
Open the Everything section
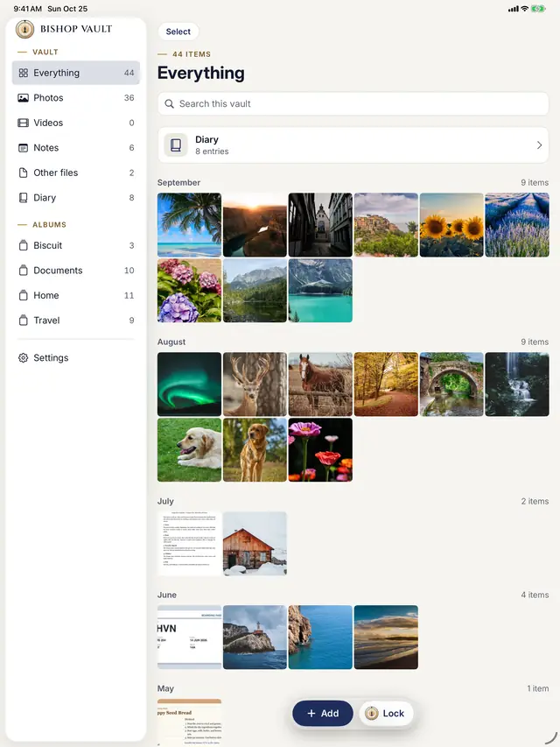pos(76,73)
